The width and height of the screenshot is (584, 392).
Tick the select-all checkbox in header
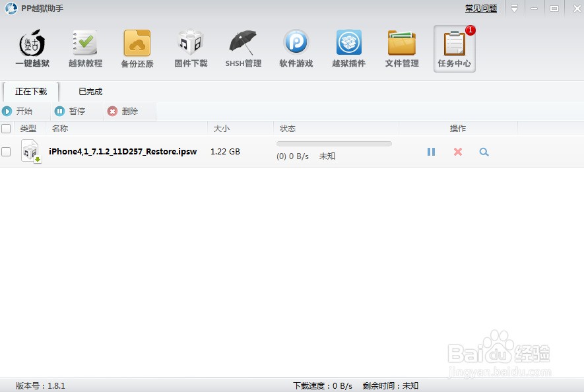tap(6, 129)
